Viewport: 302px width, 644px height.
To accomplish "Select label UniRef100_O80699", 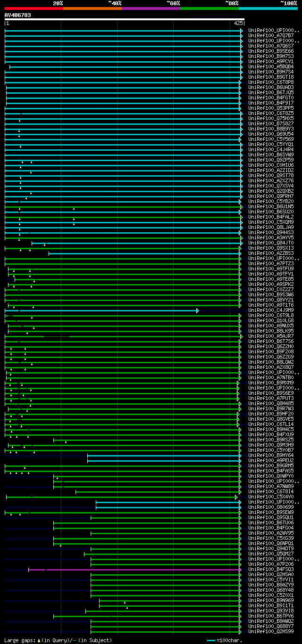I will point(271,507).
